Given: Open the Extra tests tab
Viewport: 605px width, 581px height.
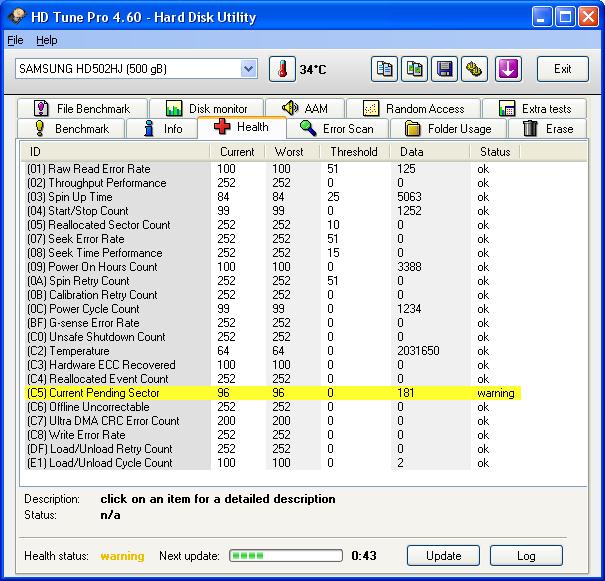Looking at the screenshot, I should [x=534, y=108].
